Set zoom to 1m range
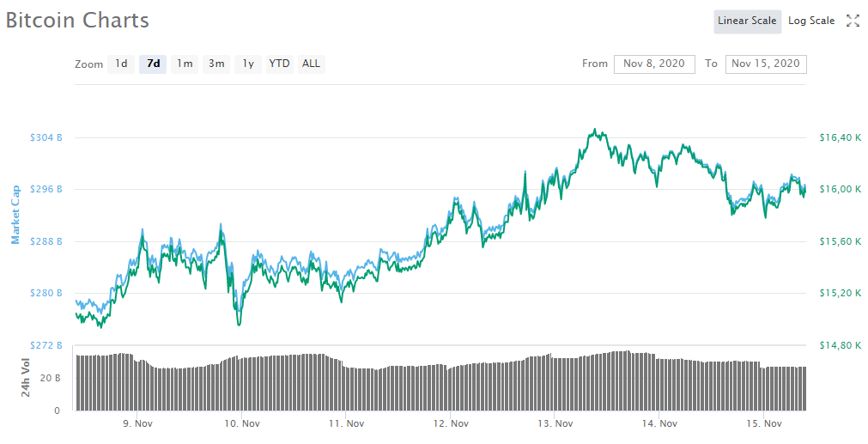 point(185,64)
